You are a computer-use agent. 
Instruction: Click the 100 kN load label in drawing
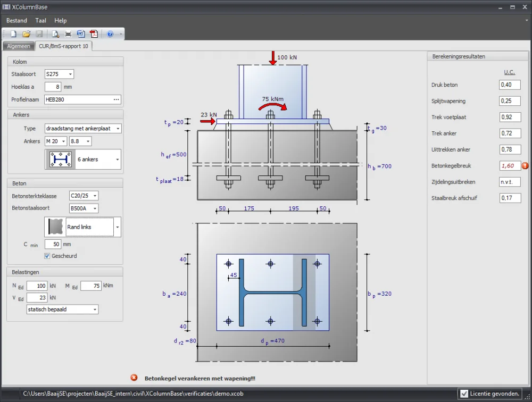click(287, 57)
